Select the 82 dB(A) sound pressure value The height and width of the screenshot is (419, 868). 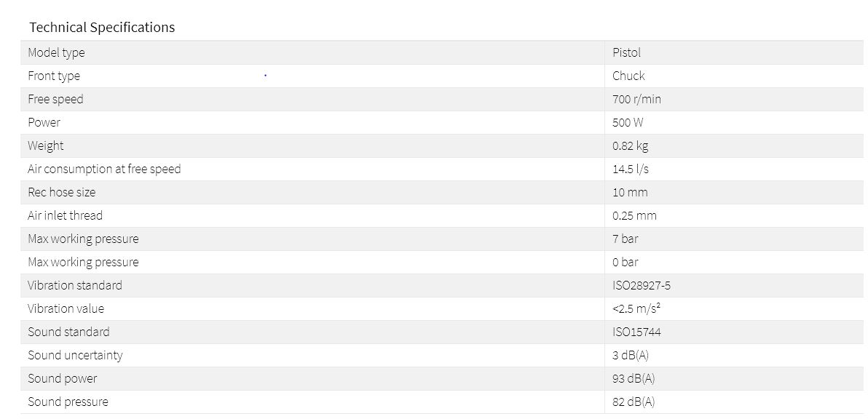[x=634, y=402]
